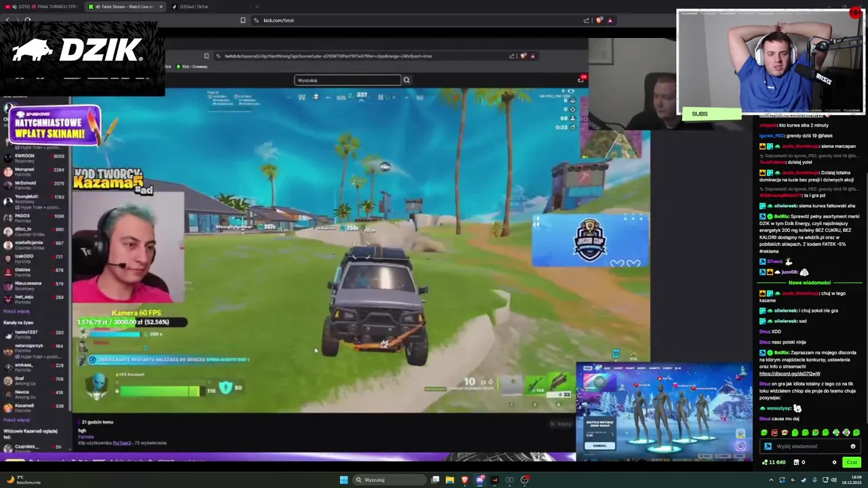Click the BotRix username in chat
Viewport: 868px width, 488px height.
pyautogui.click(x=781, y=216)
